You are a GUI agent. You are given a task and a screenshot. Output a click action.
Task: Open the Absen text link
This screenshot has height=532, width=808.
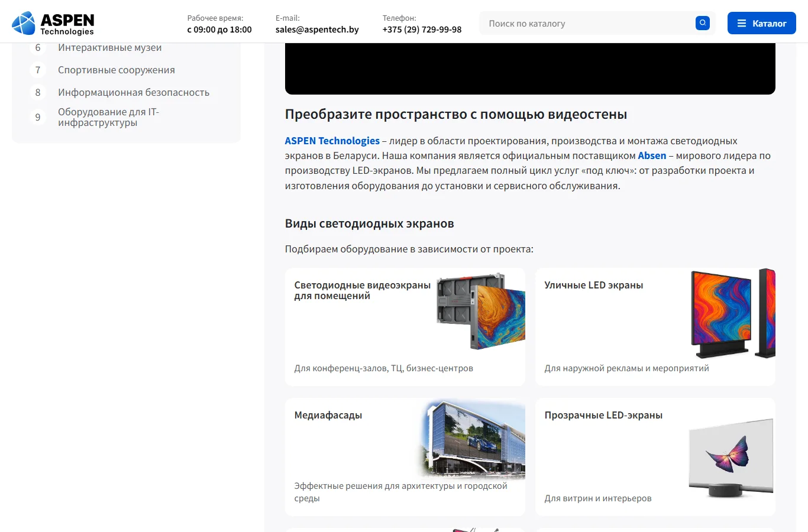(x=652, y=155)
